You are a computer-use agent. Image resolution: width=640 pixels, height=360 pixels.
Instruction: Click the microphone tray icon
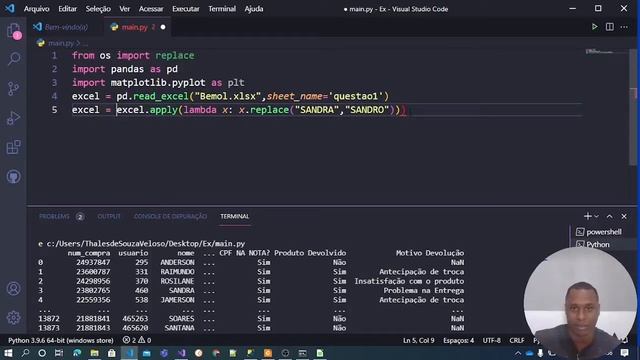pos(540,353)
